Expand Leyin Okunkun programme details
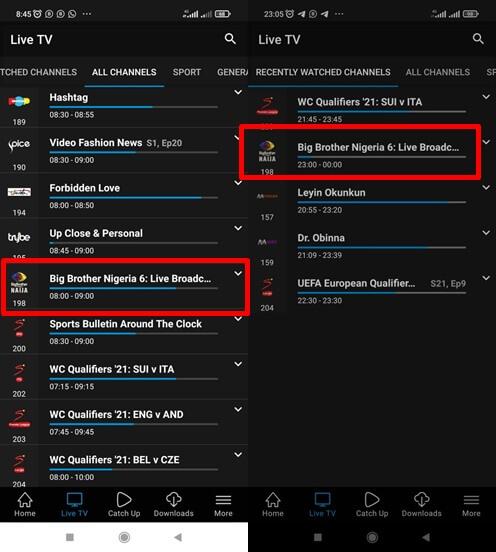The image size is (496, 552). click(486, 187)
